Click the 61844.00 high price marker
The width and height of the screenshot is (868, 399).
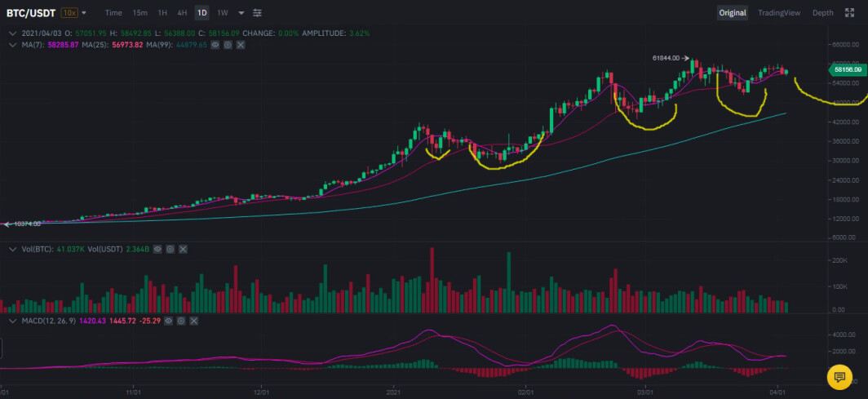tap(666, 58)
